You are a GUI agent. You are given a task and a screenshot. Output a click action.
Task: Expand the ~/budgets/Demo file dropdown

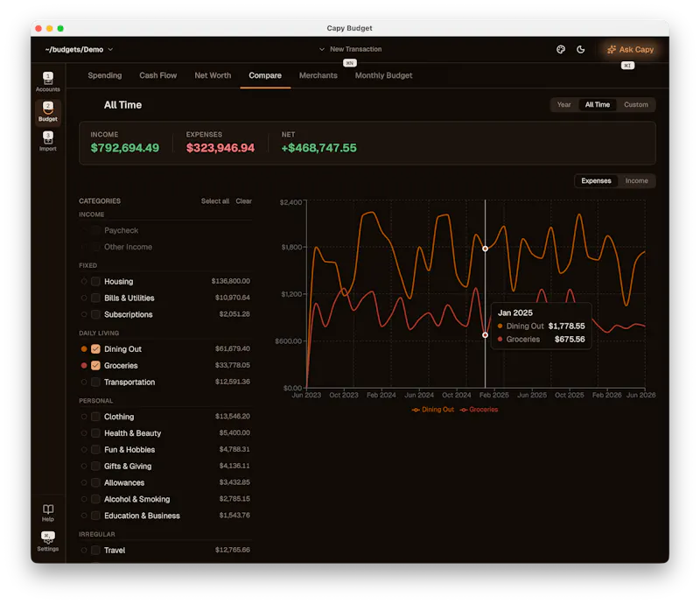[79, 50]
